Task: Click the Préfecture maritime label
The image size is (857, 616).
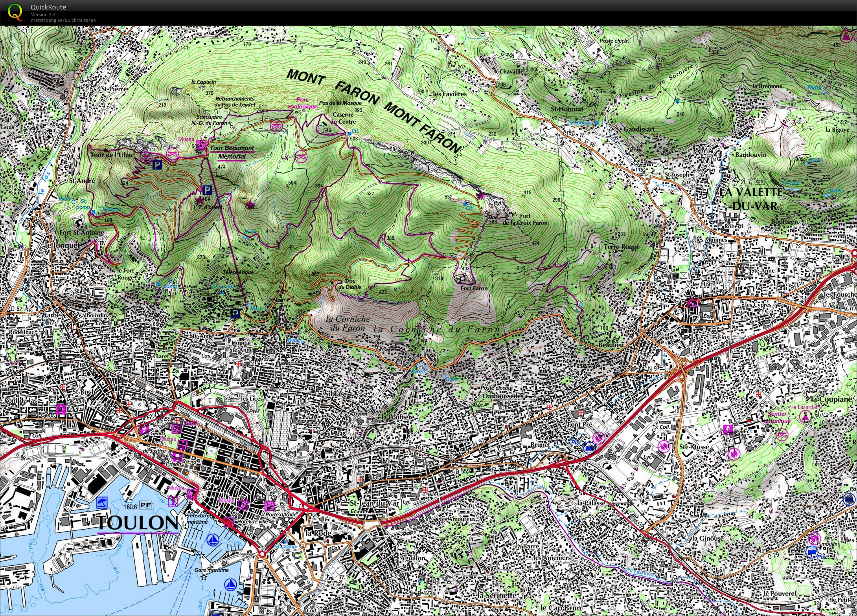Action: (x=197, y=519)
